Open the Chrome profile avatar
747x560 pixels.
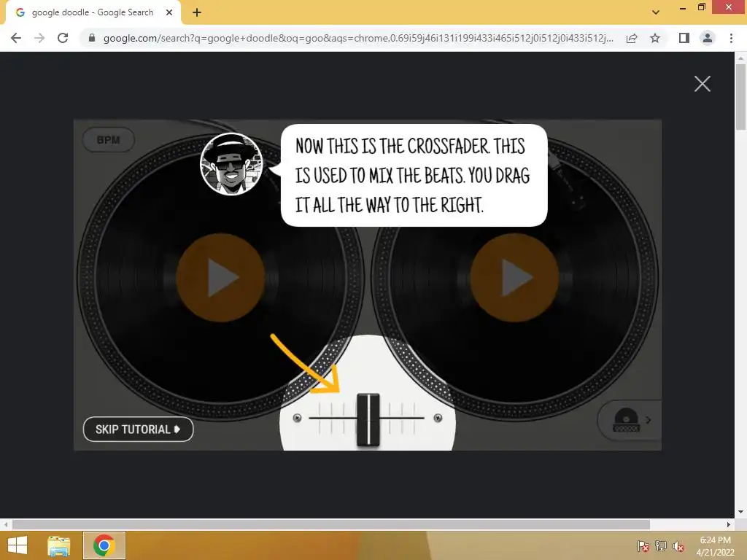coord(708,38)
